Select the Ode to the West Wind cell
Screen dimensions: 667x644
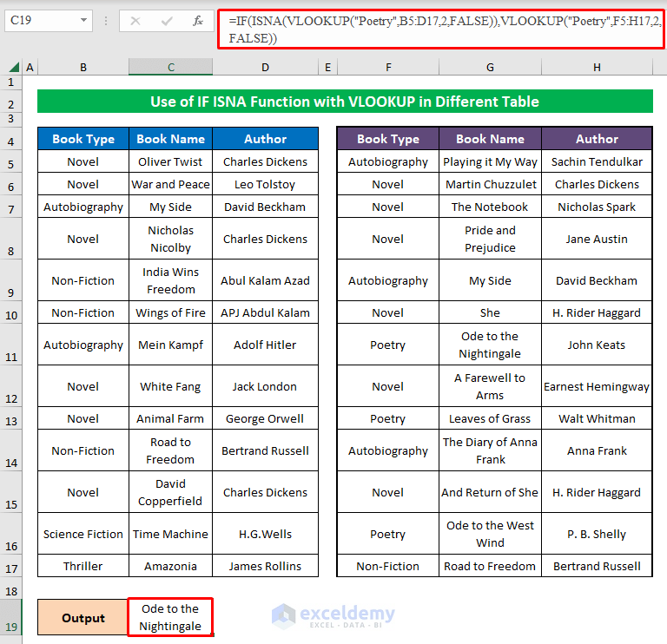click(x=490, y=534)
